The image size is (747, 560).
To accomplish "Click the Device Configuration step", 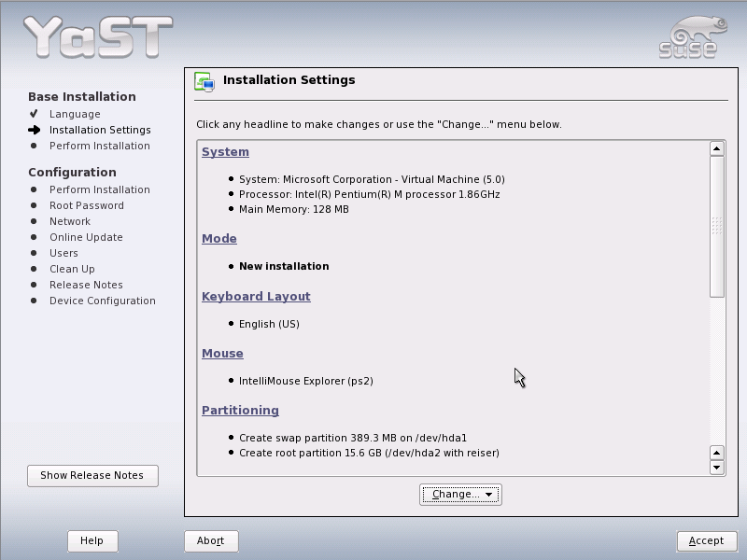I will coord(103,301).
